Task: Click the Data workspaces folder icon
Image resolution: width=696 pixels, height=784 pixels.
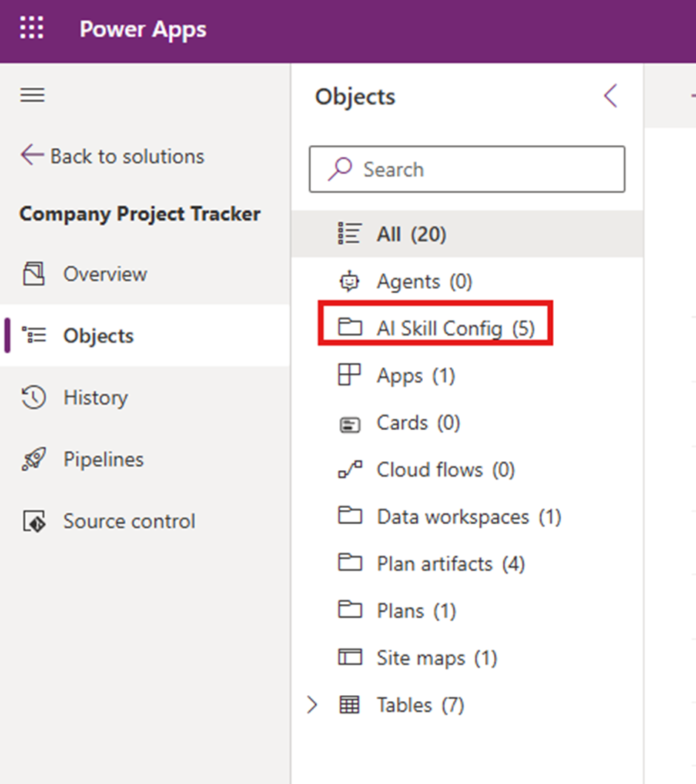Action: click(x=350, y=515)
